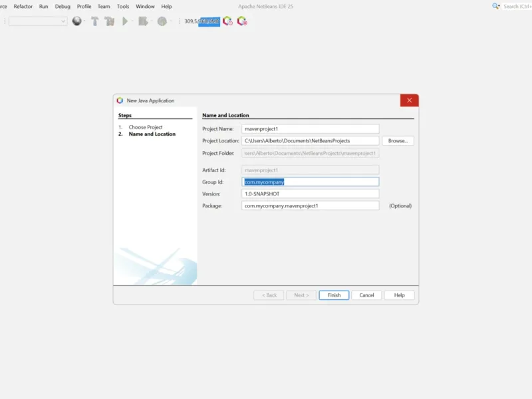Screen dimensions: 532x399
Task: Click the Project Location field
Action: (x=310, y=141)
